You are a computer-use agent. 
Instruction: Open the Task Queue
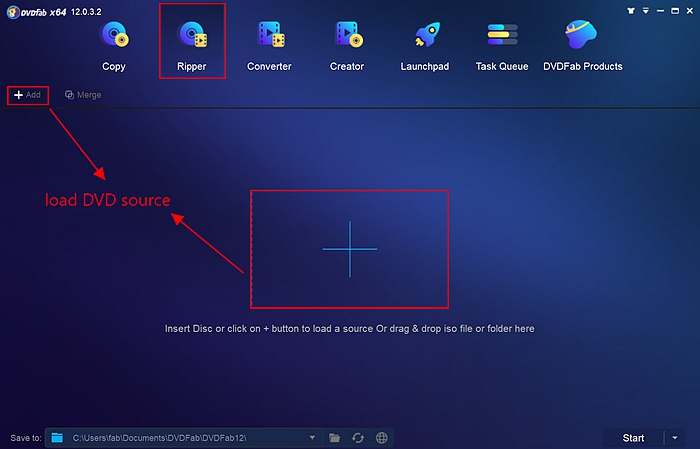click(x=502, y=45)
